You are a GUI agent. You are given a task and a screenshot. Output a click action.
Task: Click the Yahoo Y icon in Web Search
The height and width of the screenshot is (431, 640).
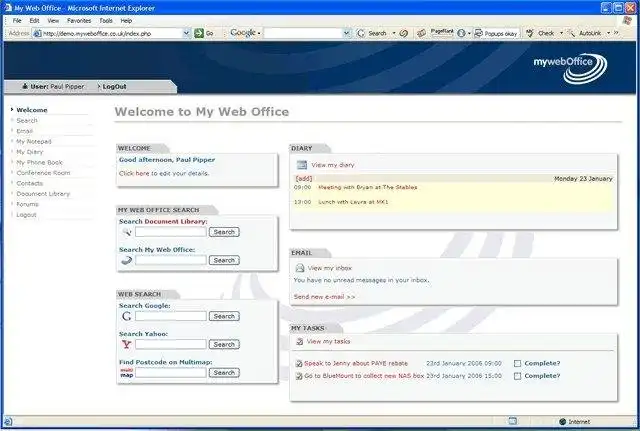pyautogui.click(x=127, y=344)
